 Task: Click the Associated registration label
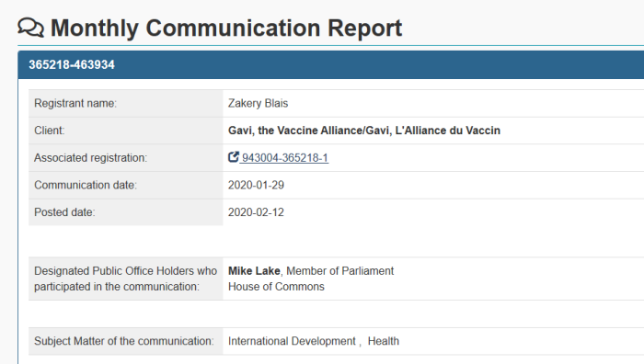[x=90, y=157]
